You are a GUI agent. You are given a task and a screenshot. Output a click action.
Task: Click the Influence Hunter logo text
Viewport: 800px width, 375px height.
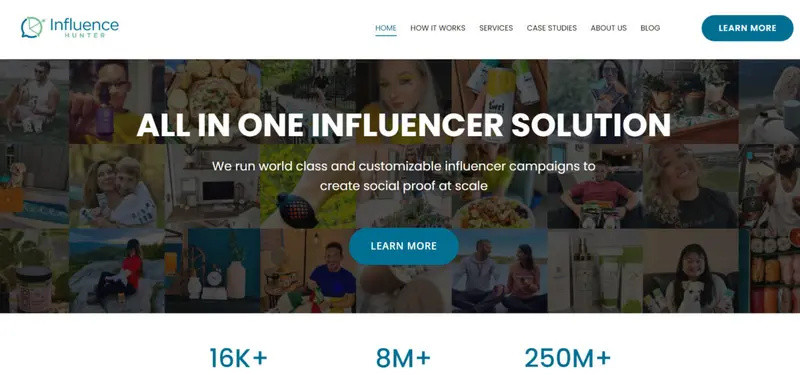coord(84,28)
